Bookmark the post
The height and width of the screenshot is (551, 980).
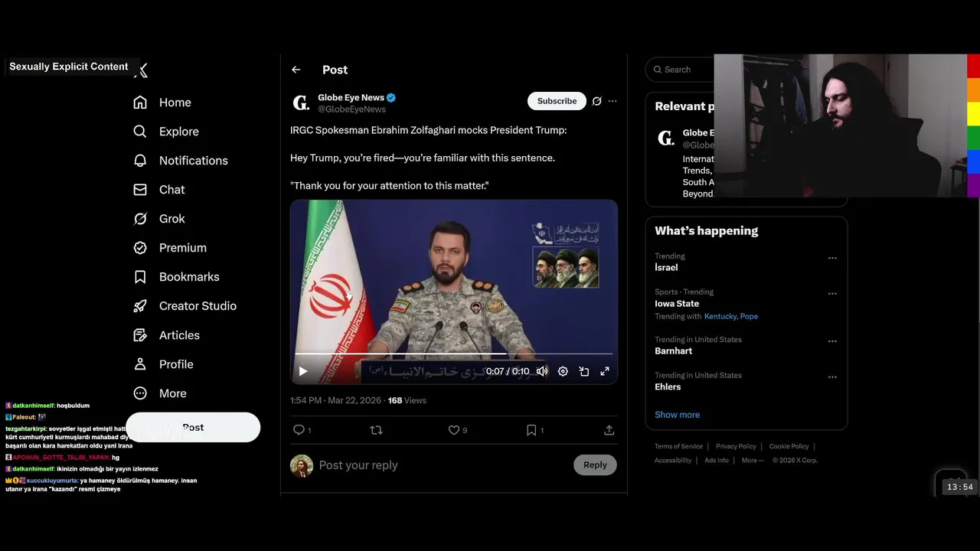(x=531, y=430)
